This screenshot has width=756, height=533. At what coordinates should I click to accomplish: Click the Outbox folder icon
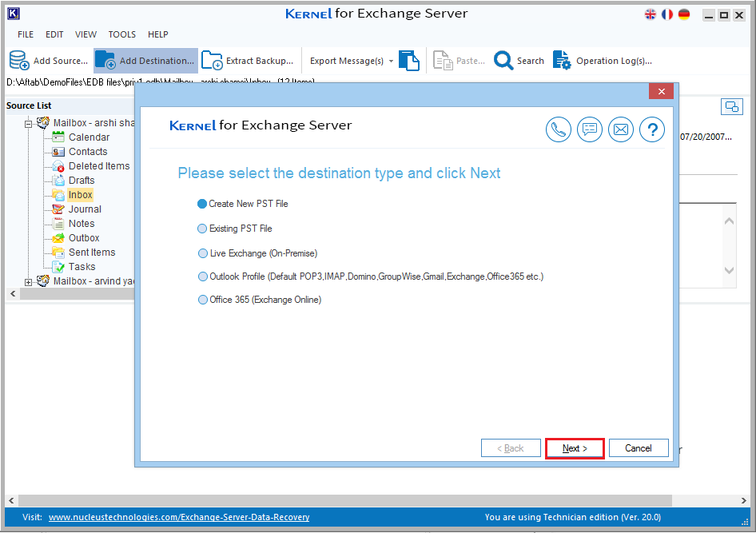point(58,238)
